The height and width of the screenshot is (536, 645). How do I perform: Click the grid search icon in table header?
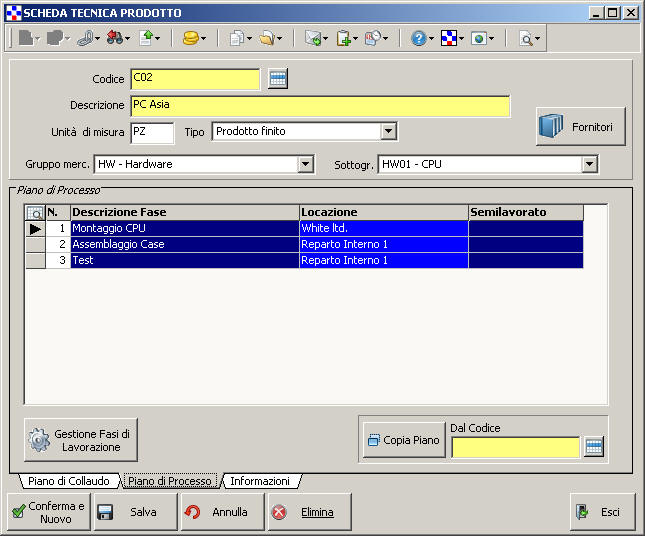[35, 212]
